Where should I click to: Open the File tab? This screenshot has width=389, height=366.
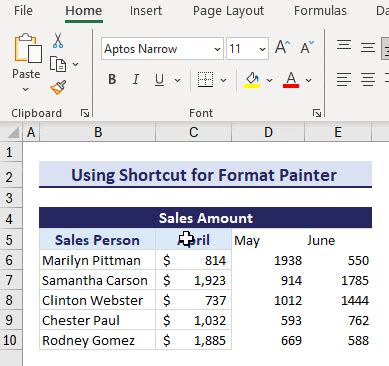pos(23,11)
